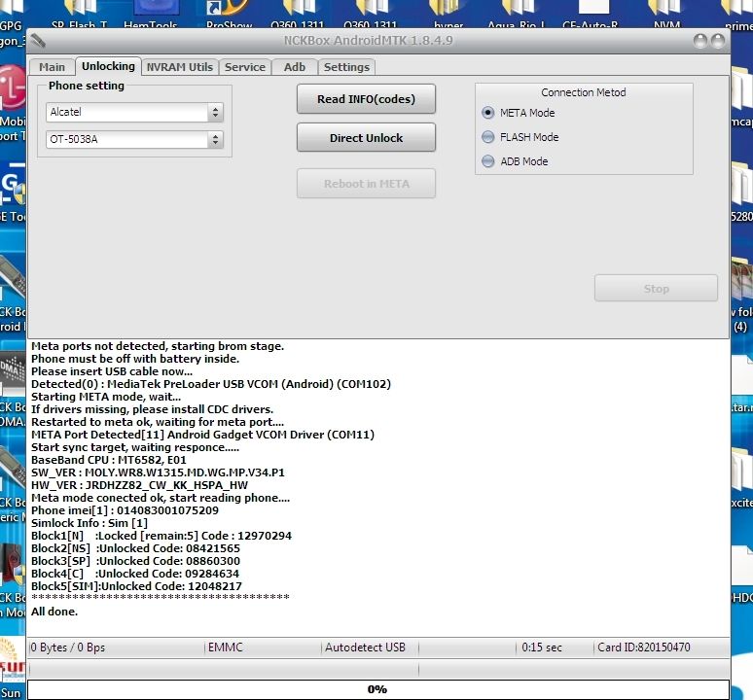Switch to the NVRAM Utils tab

click(180, 67)
